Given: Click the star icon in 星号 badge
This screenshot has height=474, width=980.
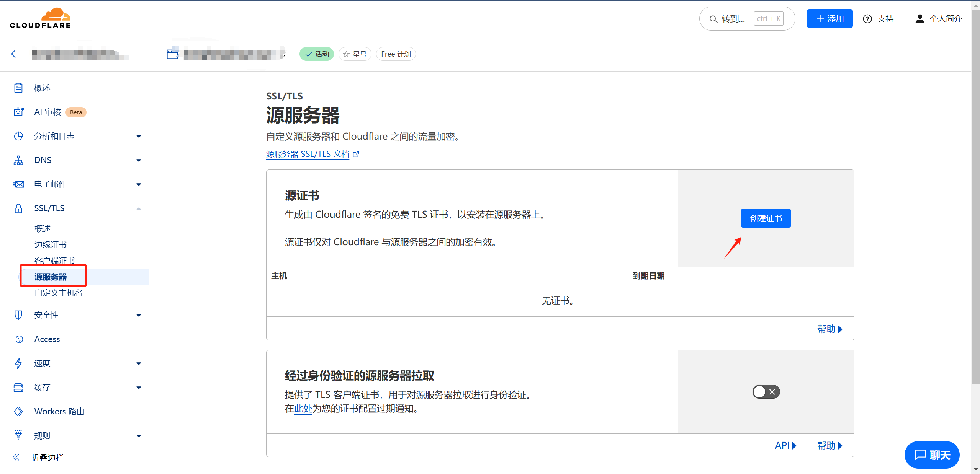Looking at the screenshot, I should pos(346,54).
